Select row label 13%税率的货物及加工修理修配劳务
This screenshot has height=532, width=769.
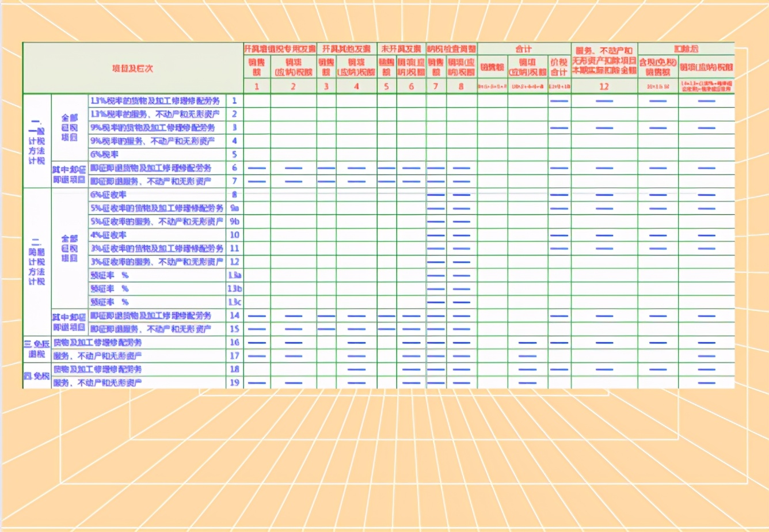155,101
